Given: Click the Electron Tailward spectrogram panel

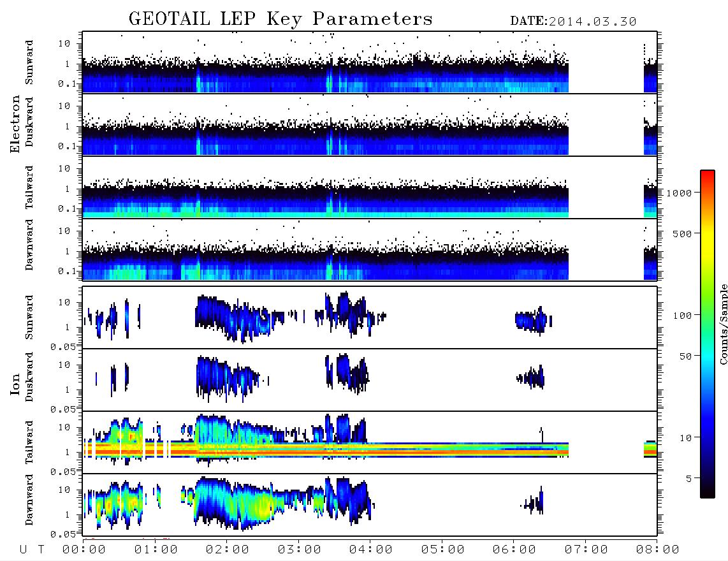Looking at the screenshot, I should tap(370, 187).
